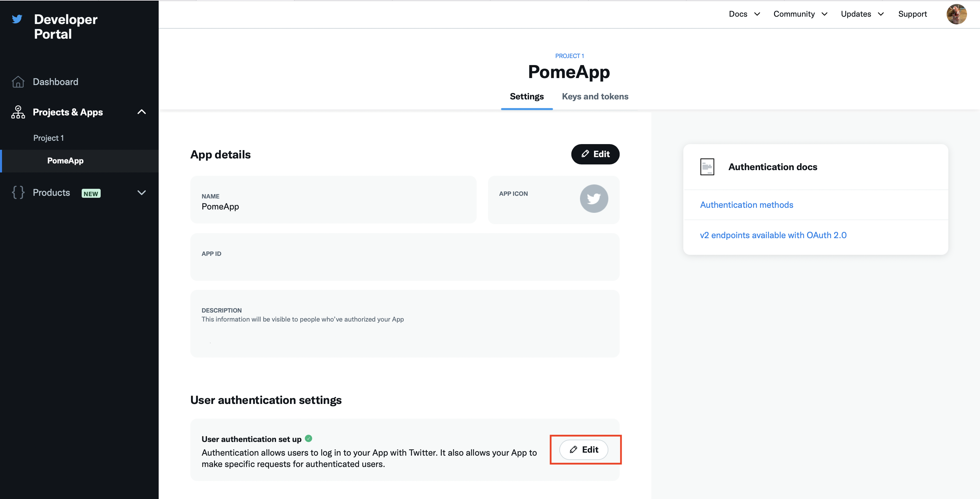Open the Authentication methods link
Image resolution: width=980 pixels, height=499 pixels.
click(746, 205)
